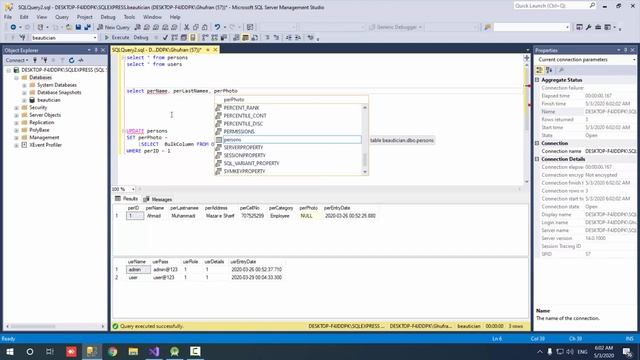
Task: Click the autocomplete list vertical scrollbar
Action: 365,139
